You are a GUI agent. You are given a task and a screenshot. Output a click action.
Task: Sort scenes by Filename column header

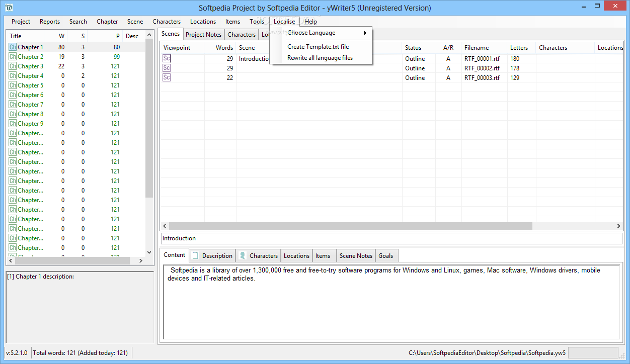click(x=484, y=48)
